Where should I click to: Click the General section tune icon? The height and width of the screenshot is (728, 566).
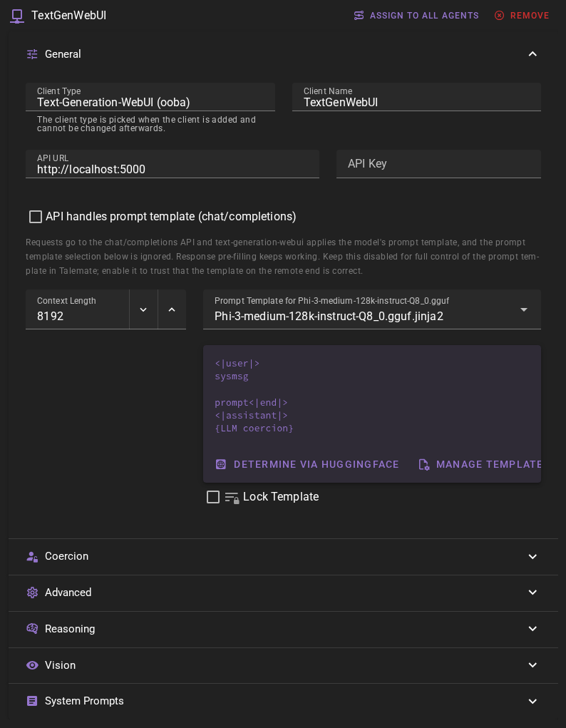click(x=32, y=54)
